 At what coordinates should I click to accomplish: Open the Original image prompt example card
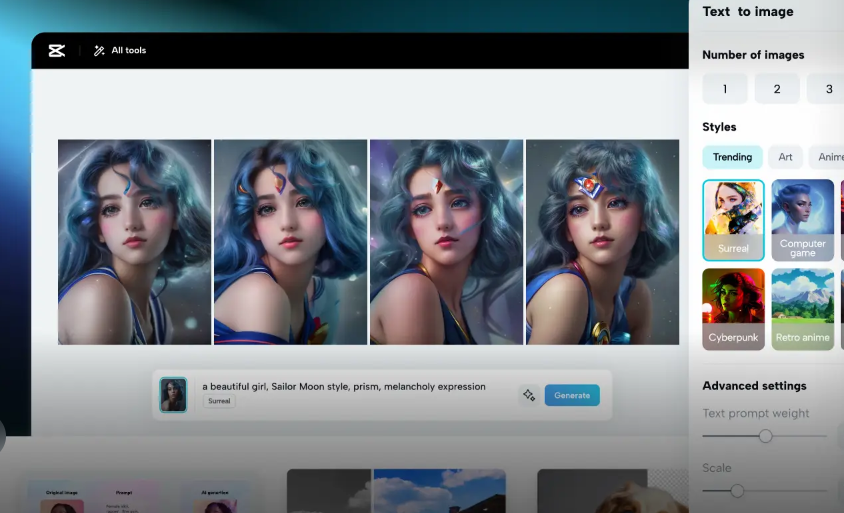click(x=140, y=494)
